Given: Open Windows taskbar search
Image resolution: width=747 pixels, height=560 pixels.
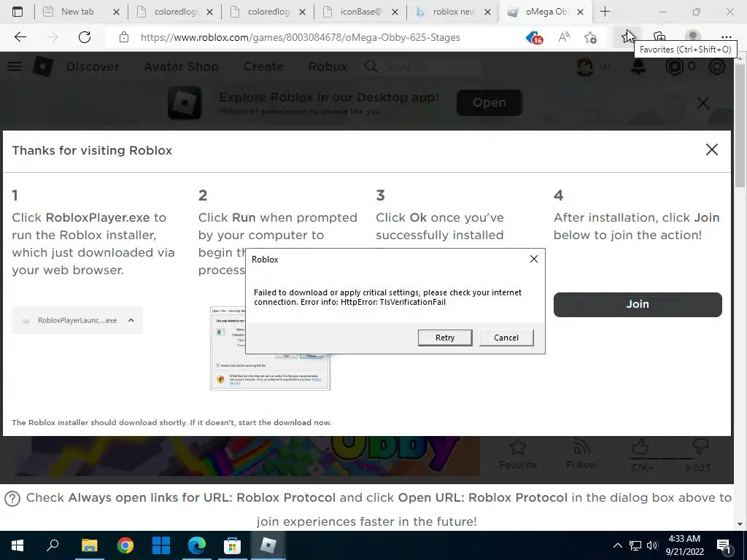Looking at the screenshot, I should pyautogui.click(x=53, y=545).
